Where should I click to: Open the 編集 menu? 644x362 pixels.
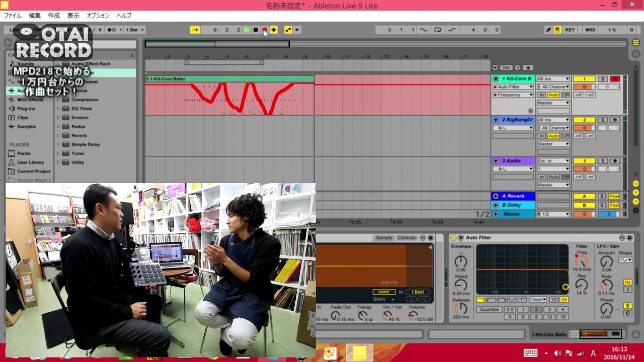35,16
